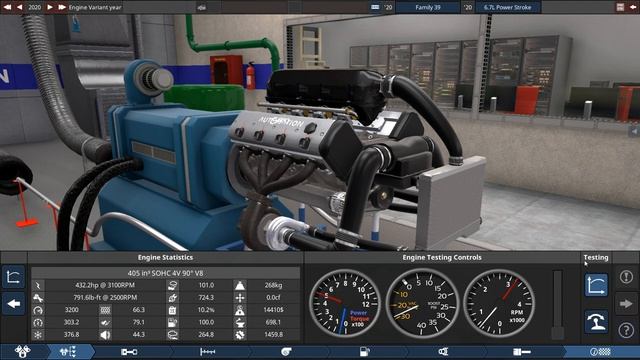Expand the side panel arrow at right edge
This screenshot has width=640, height=360.
pyautogui.click(x=634, y=131)
